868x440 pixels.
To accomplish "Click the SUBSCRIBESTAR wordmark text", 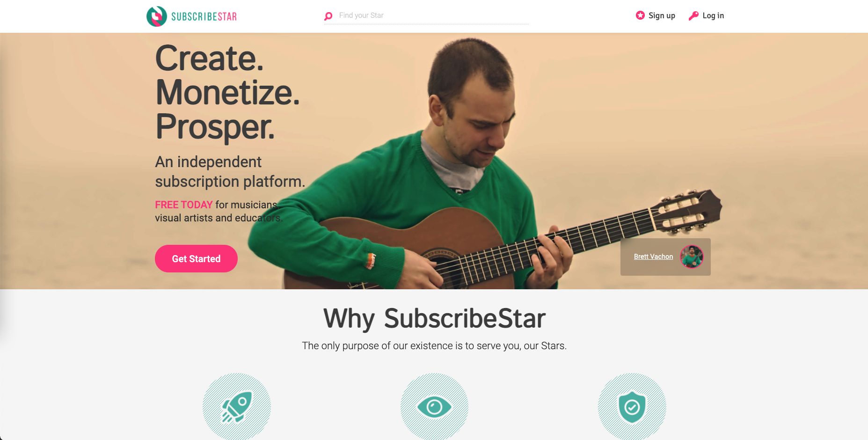I will point(204,17).
